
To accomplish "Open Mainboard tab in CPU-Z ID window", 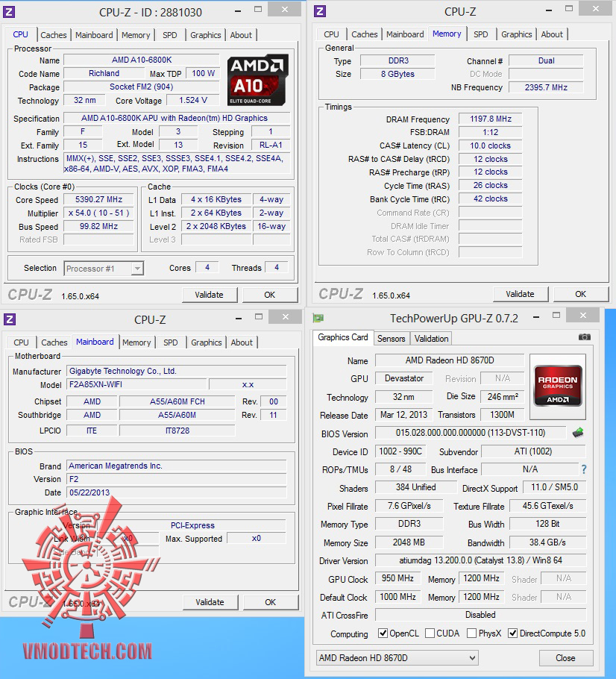I will [94, 35].
